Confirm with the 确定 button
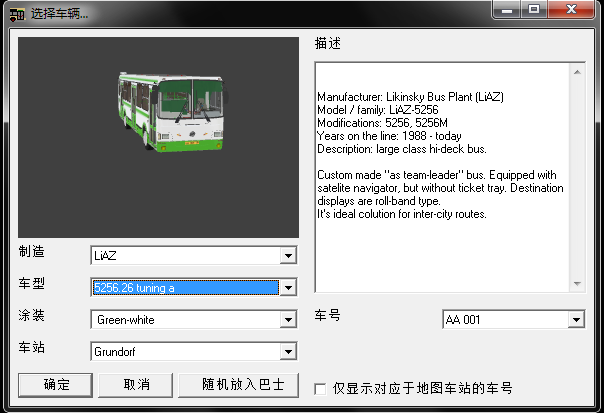 point(55,384)
